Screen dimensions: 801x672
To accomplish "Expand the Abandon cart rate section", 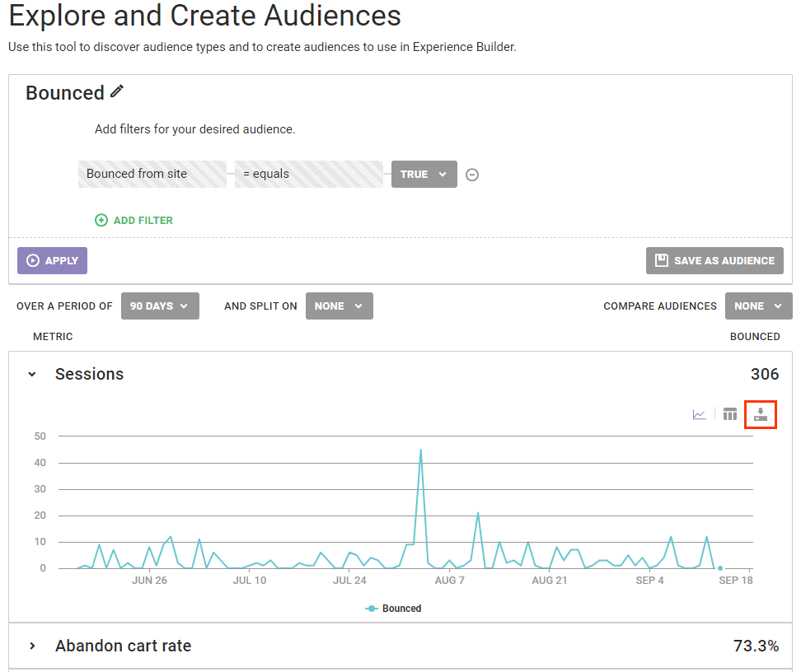I will [x=32, y=646].
